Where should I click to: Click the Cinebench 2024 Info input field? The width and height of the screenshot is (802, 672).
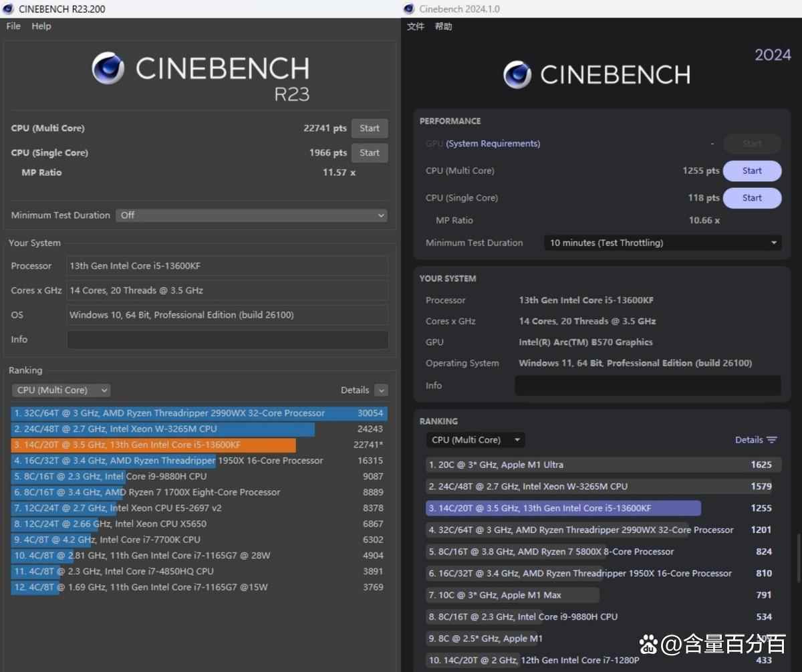coord(648,385)
